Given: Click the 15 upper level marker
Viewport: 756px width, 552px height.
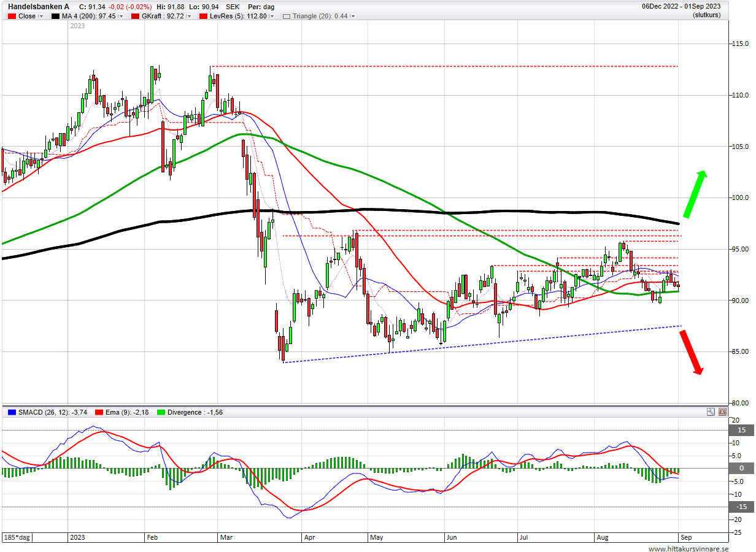Looking at the screenshot, I should click(x=741, y=431).
